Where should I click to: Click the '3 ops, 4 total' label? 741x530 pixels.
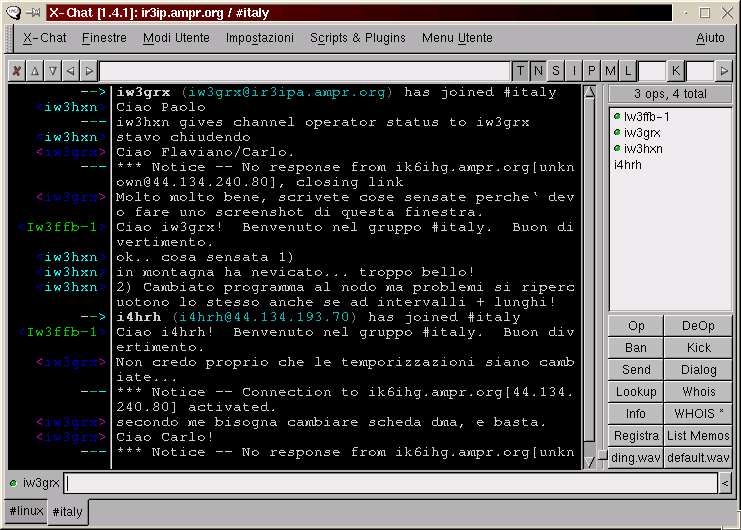(670, 94)
